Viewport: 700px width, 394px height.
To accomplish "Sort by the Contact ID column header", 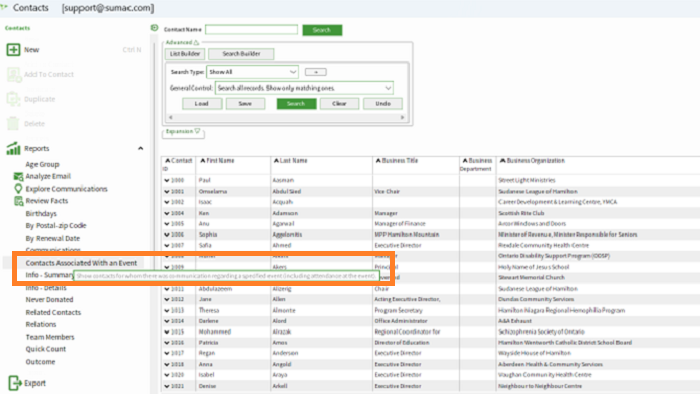I will point(178,164).
